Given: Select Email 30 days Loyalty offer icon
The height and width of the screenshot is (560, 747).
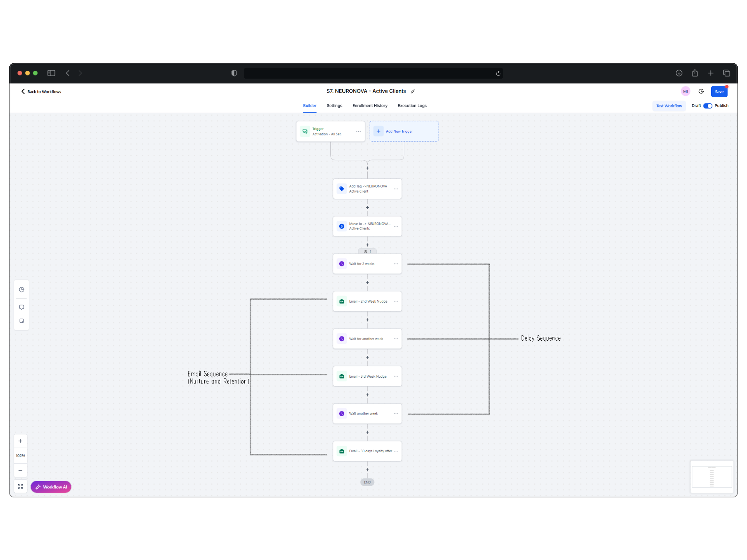Looking at the screenshot, I should (x=342, y=451).
